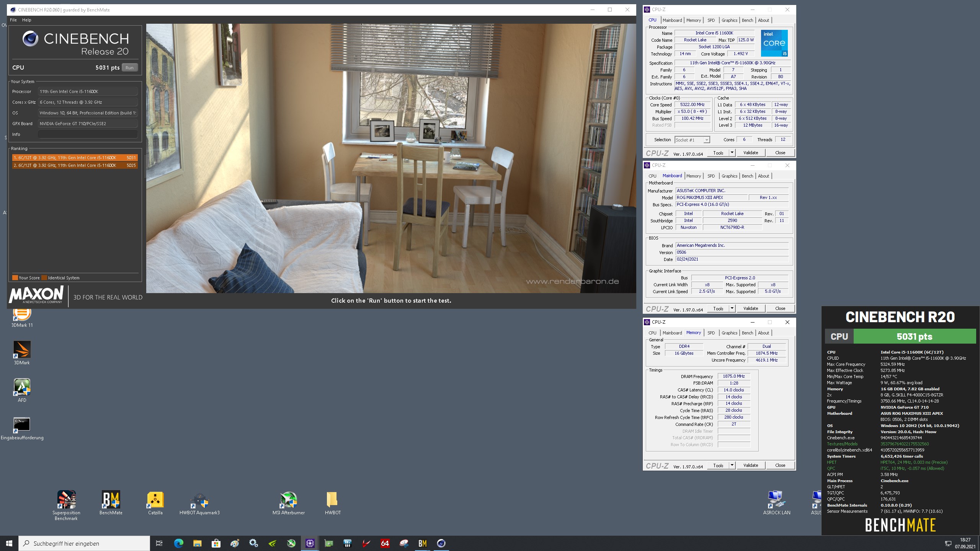
Task: Open the Bench tab in the middle CPU-Z window
Action: point(747,176)
